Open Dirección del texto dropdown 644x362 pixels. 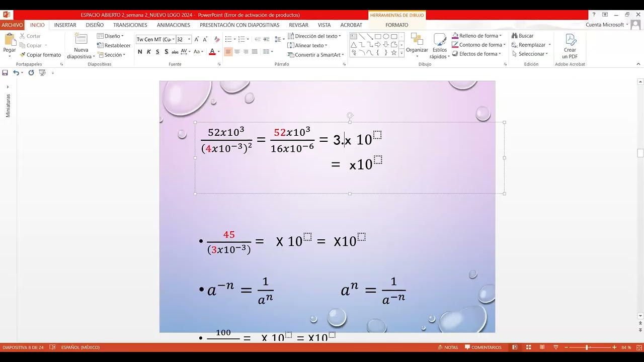coord(314,36)
